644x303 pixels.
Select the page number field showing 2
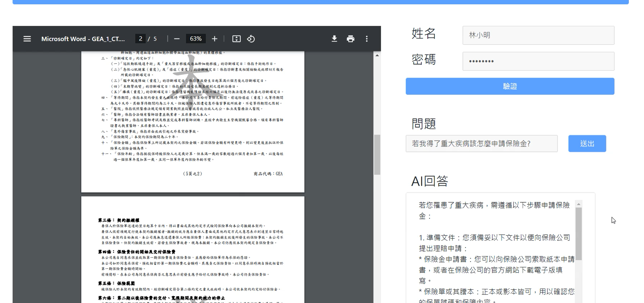(140, 39)
